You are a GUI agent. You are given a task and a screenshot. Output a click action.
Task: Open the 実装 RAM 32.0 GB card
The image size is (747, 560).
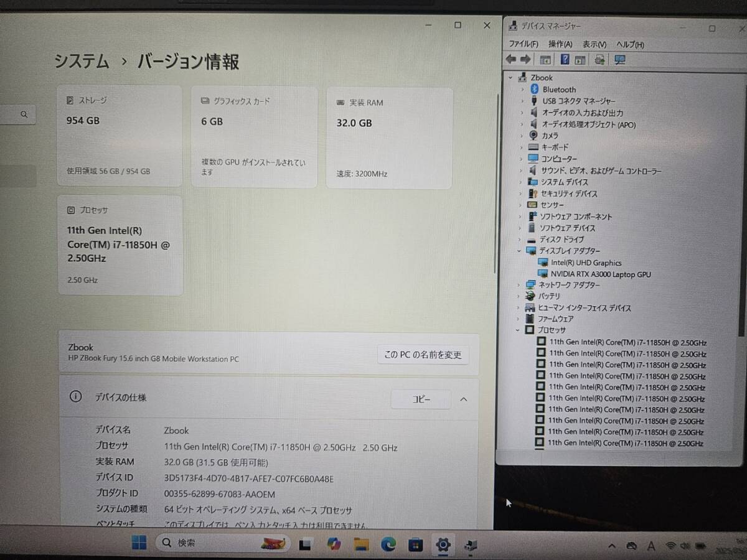[389, 138]
